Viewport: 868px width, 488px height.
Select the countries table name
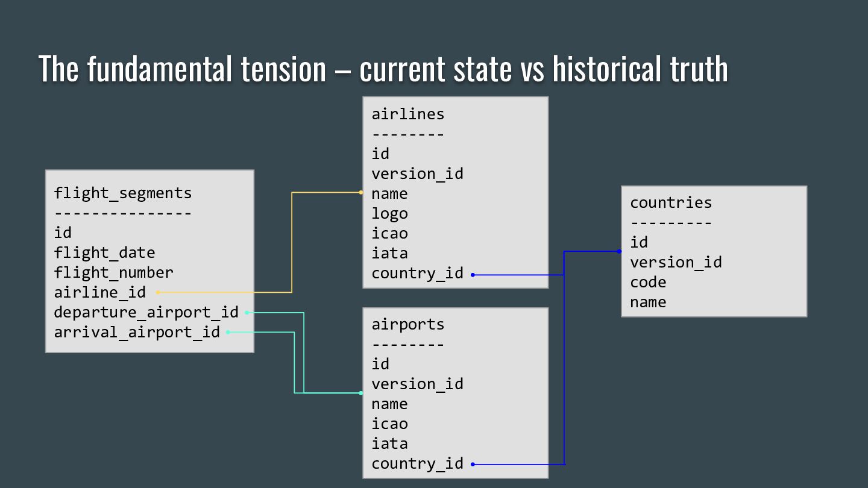[x=671, y=203]
